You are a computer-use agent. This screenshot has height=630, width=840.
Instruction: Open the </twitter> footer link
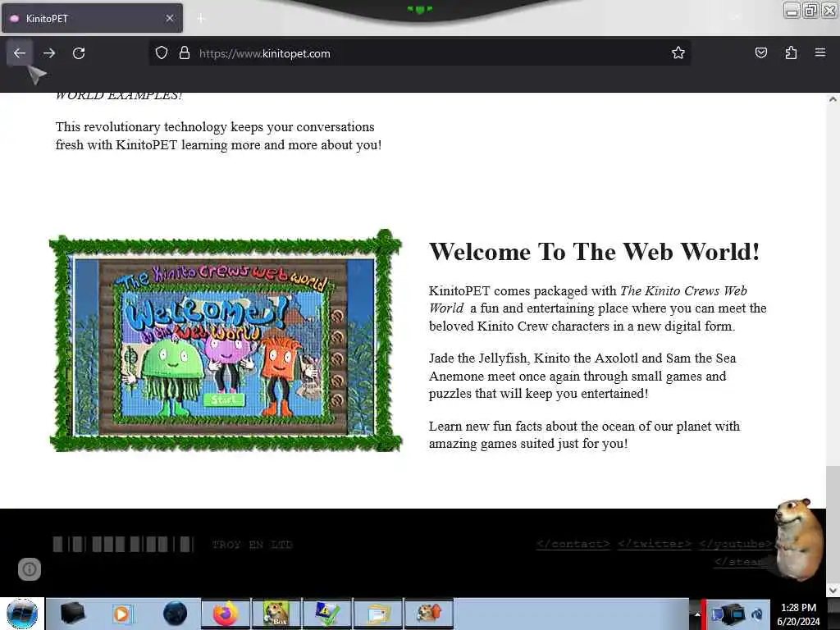[x=654, y=544]
